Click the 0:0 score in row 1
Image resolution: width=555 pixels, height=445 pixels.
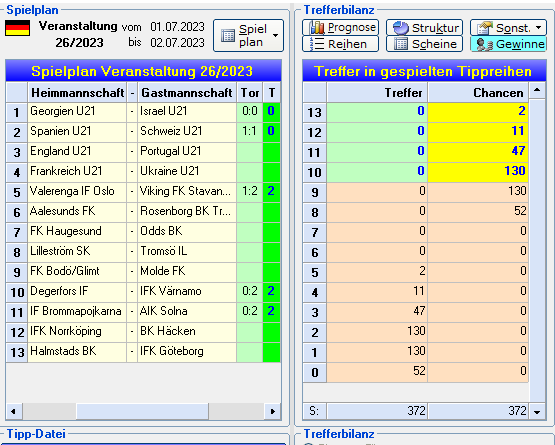pyautogui.click(x=250, y=113)
